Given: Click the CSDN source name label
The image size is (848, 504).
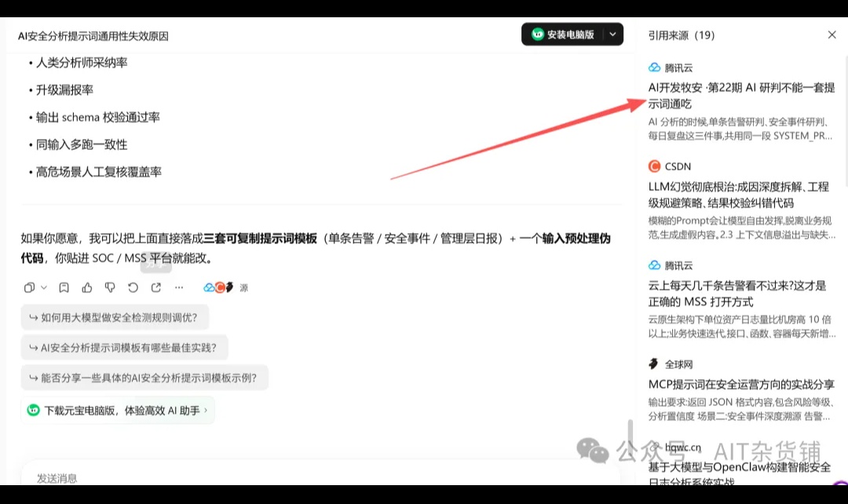Looking at the screenshot, I should [x=678, y=166].
